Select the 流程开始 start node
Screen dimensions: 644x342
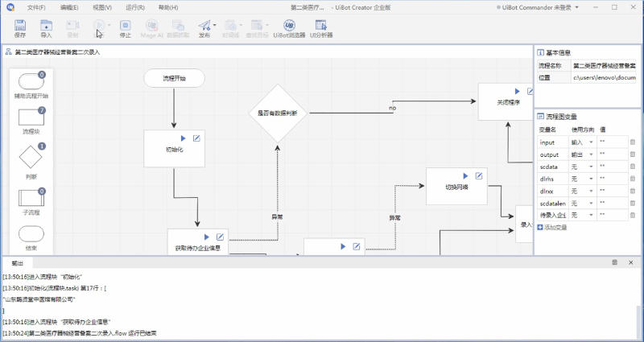174,78
